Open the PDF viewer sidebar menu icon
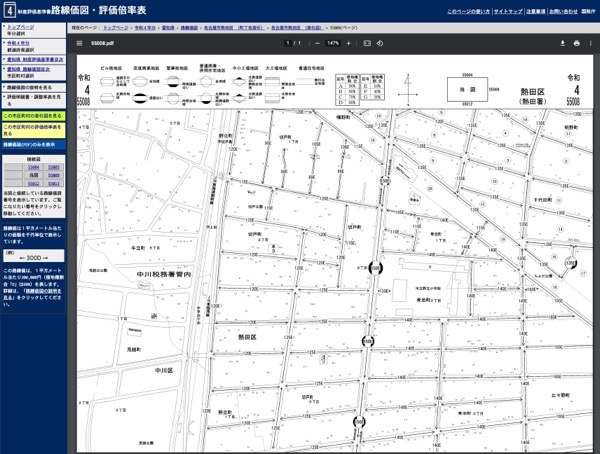600x454 pixels. (x=79, y=43)
